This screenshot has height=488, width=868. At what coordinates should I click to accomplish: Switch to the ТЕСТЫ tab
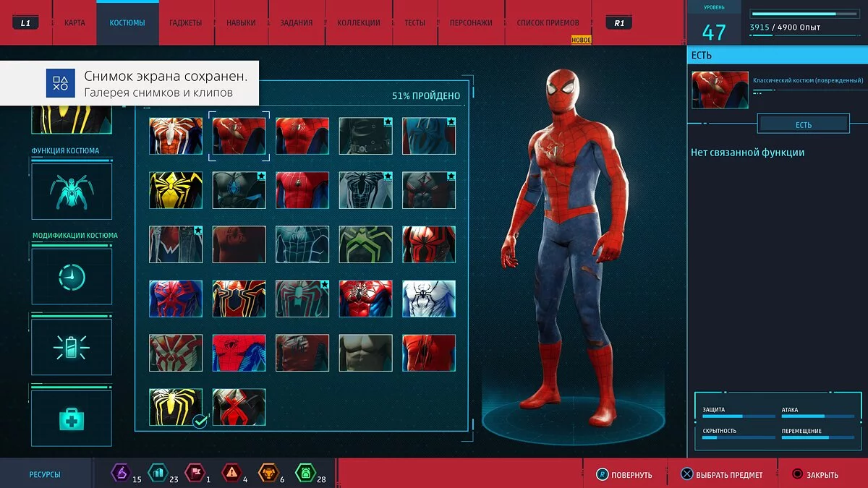click(x=415, y=22)
